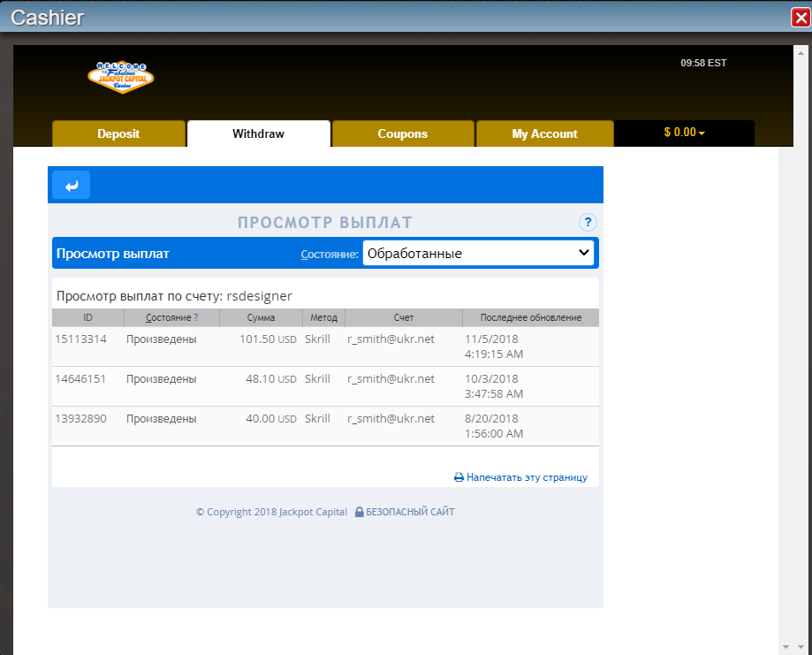Click the question mark help icon
Image resolution: width=812 pixels, height=655 pixels.
588,223
